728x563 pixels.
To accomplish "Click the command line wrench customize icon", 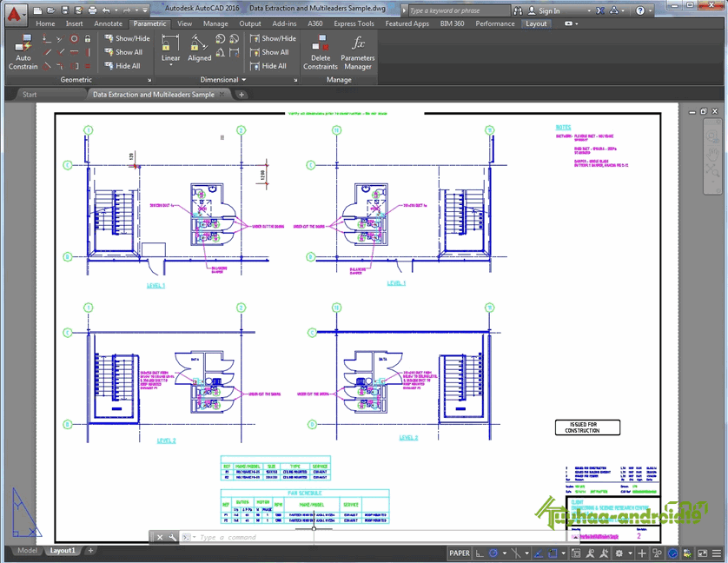I will 172,538.
